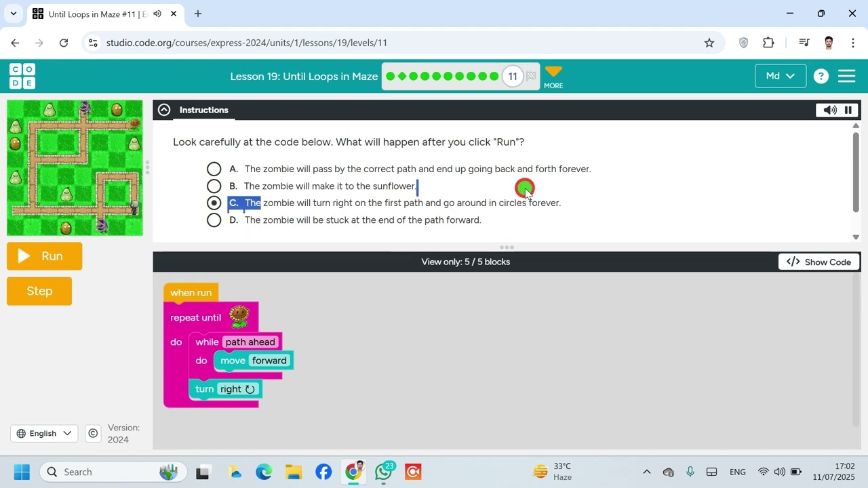Screen dimensions: 868x488
Task: Open the Md user account dropdown
Action: [781, 76]
